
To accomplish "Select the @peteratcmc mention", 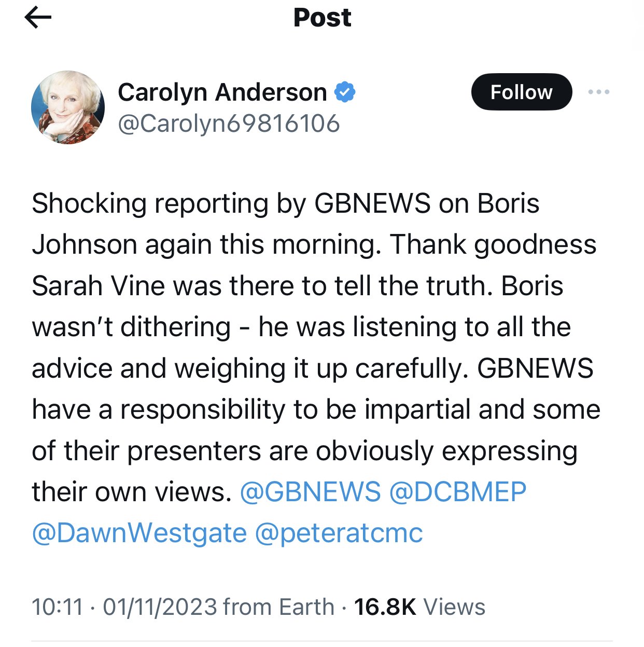I will pyautogui.click(x=339, y=533).
